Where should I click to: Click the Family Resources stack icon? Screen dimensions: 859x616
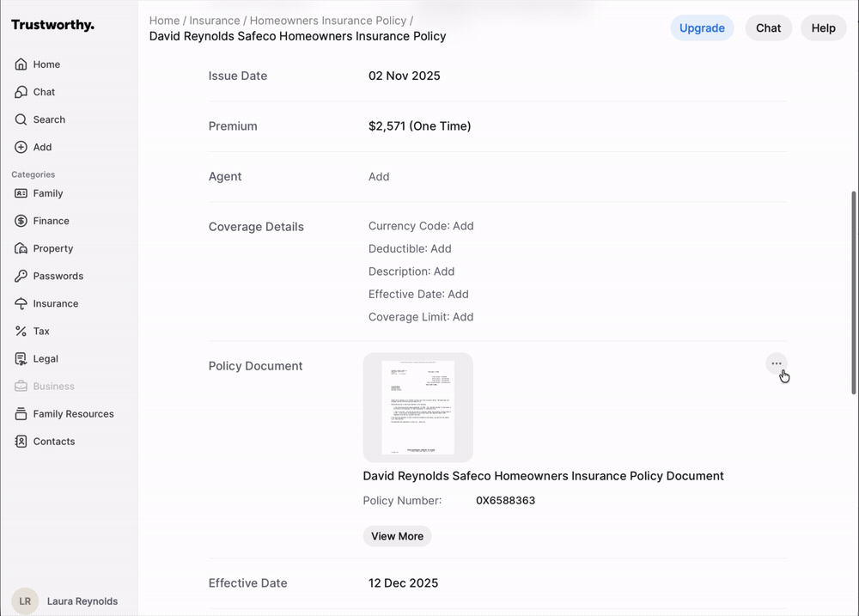(21, 414)
